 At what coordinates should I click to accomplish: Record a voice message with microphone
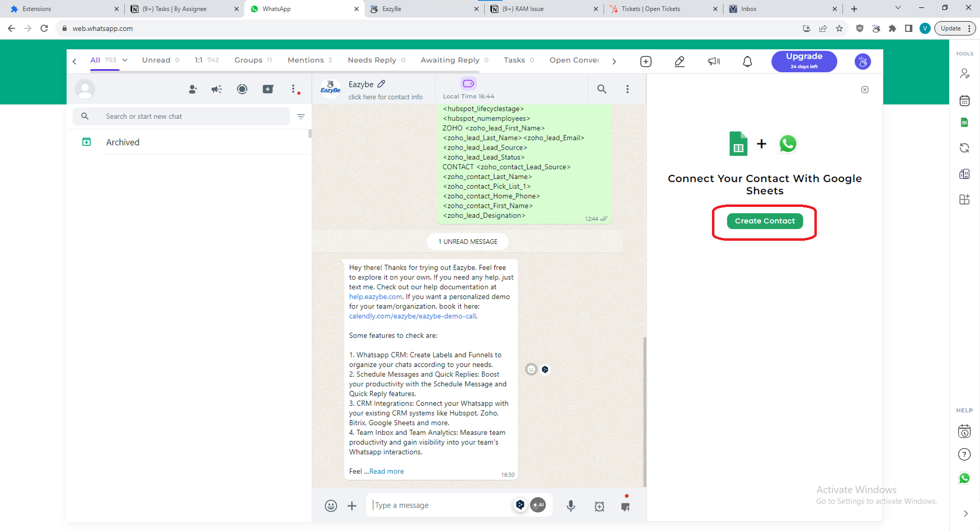point(571,506)
